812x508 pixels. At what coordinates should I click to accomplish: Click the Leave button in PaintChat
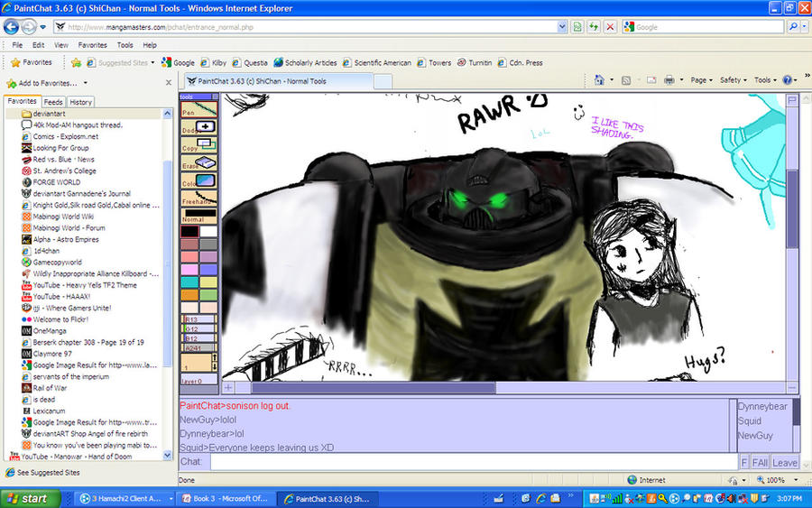click(785, 462)
